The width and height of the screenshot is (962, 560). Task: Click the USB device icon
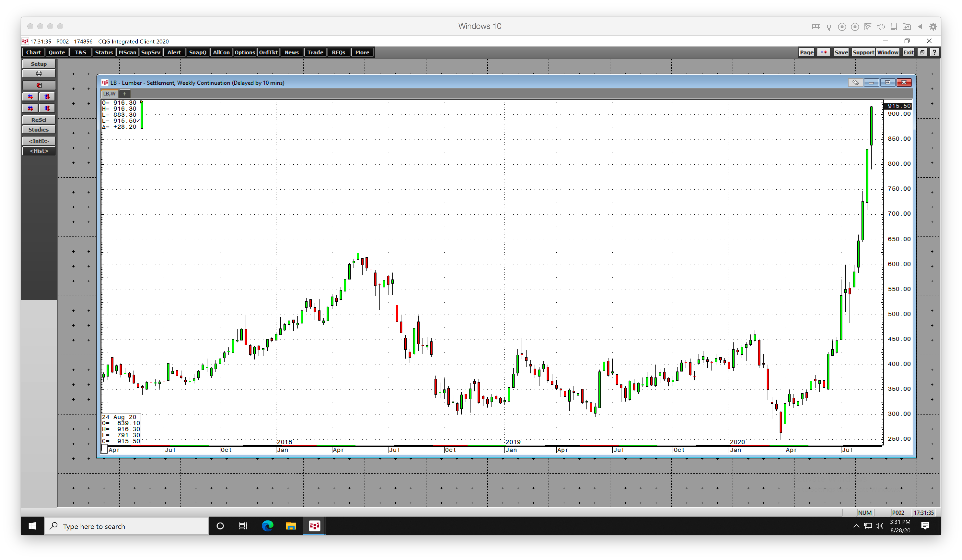[829, 26]
